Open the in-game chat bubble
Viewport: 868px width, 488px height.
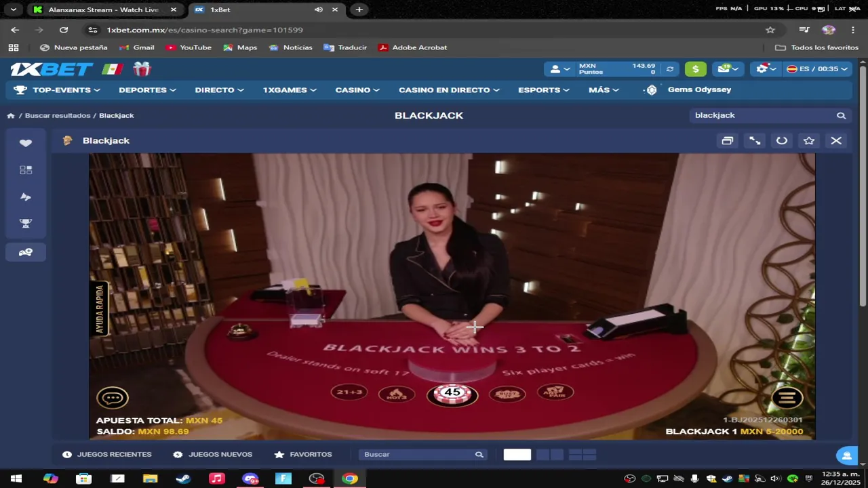(113, 398)
